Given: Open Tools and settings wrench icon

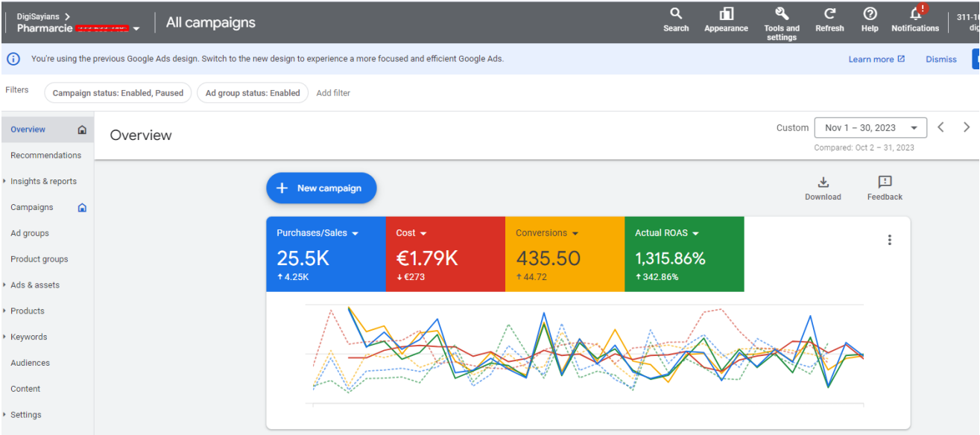Looking at the screenshot, I should [781, 14].
